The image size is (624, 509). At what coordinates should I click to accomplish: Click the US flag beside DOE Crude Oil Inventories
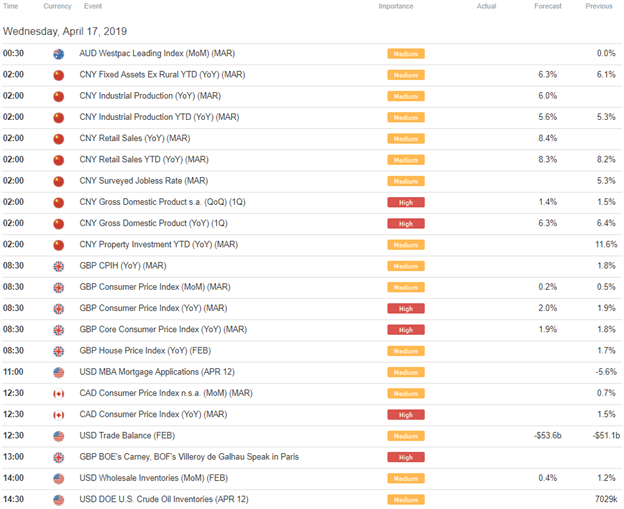click(x=58, y=500)
